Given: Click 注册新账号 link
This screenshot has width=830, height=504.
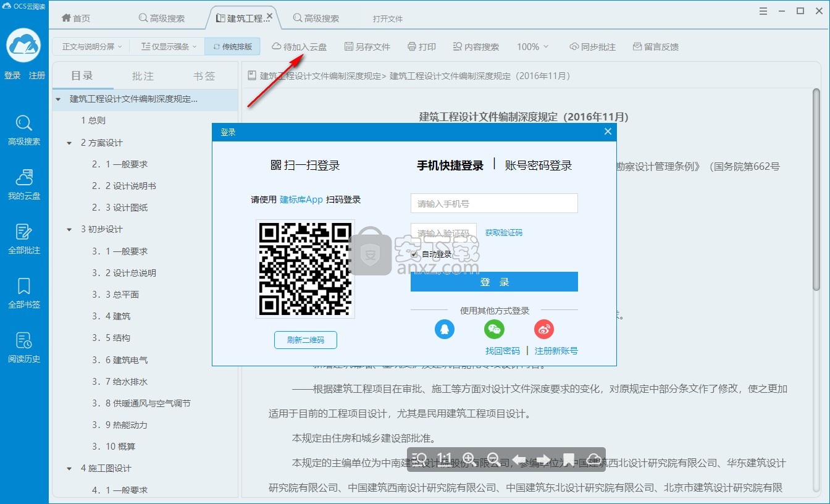Looking at the screenshot, I should (556, 350).
